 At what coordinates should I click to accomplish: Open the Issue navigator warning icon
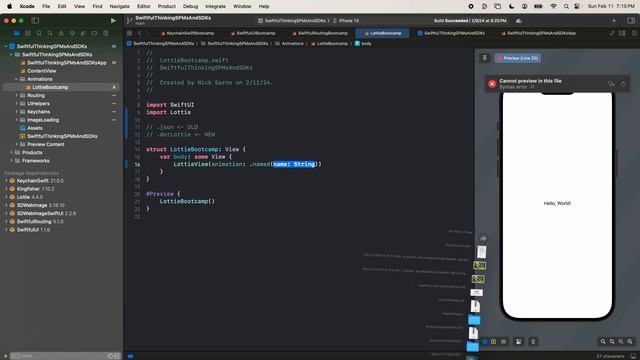[61, 33]
